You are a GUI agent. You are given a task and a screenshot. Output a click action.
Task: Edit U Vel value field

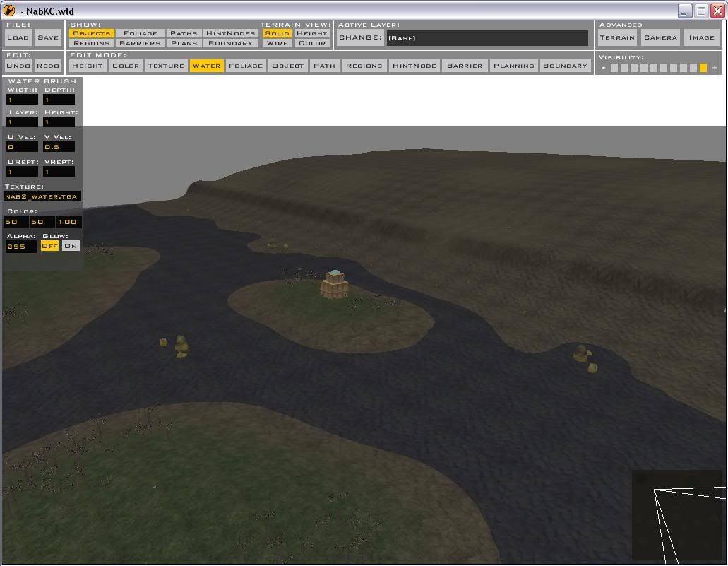coord(22,147)
